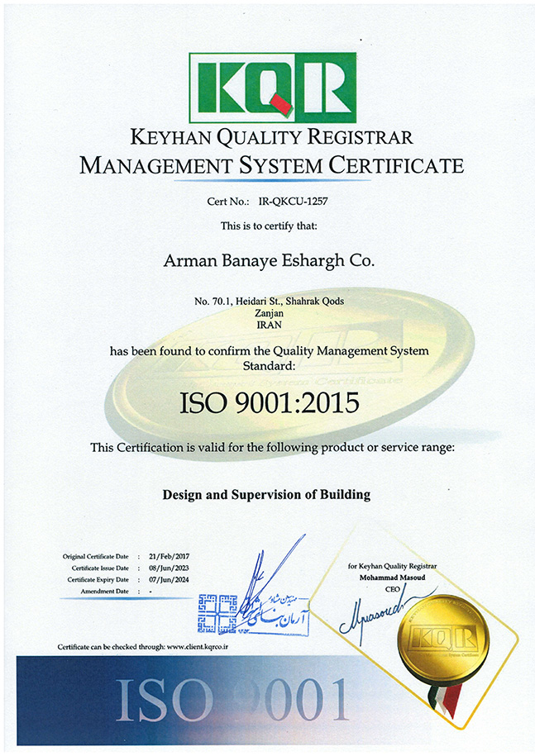Click the 'ISO 9001' text in blue footer banner
Viewport: 535px width, 756px height.
tap(232, 700)
